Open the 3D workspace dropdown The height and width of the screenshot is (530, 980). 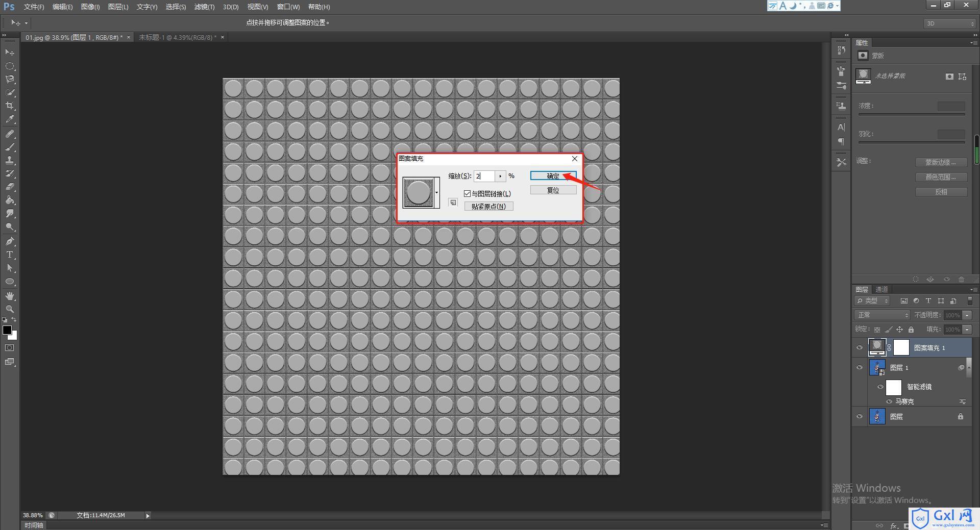(950, 23)
